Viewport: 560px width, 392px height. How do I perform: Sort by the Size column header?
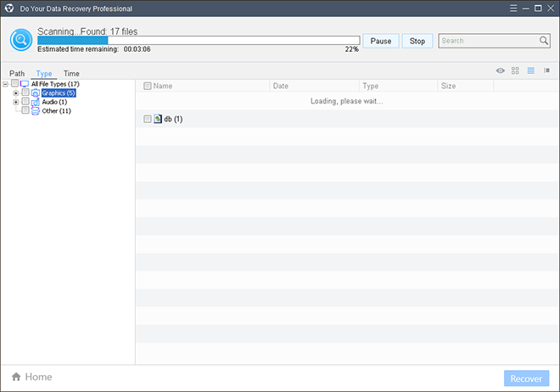[x=448, y=86]
